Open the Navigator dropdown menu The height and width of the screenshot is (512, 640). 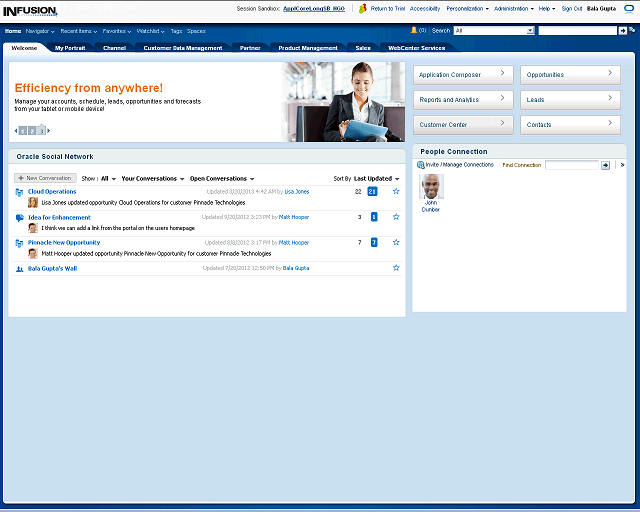pos(40,31)
